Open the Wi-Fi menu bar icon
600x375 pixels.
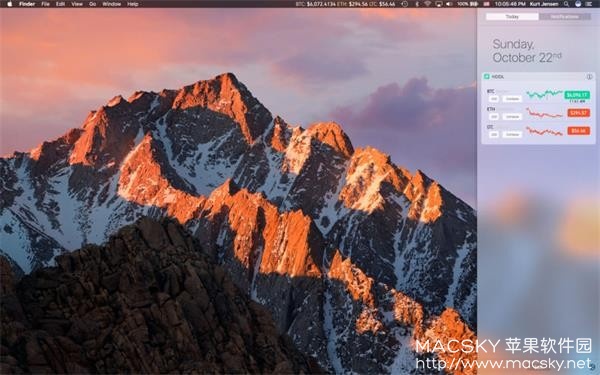point(428,4)
